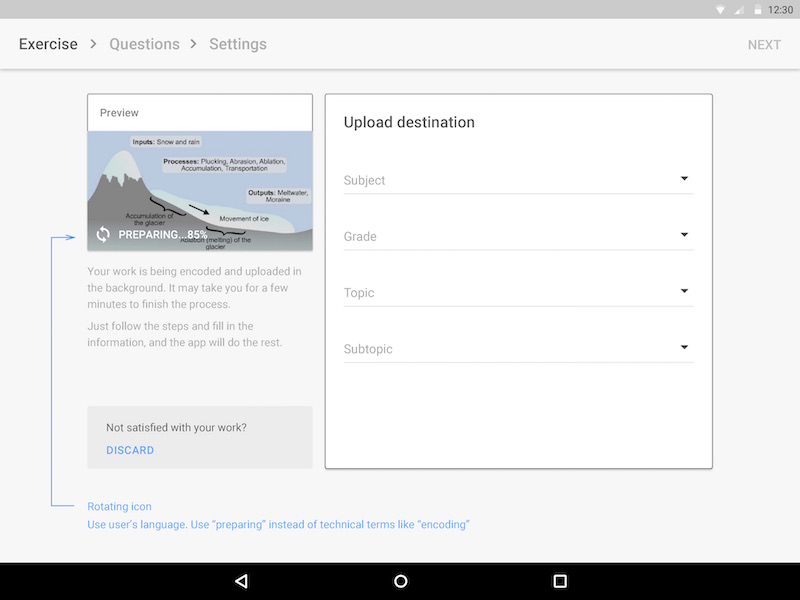Tap the Wi-Fi status icon
Image resolution: width=800 pixels, height=600 pixels.
720,9
